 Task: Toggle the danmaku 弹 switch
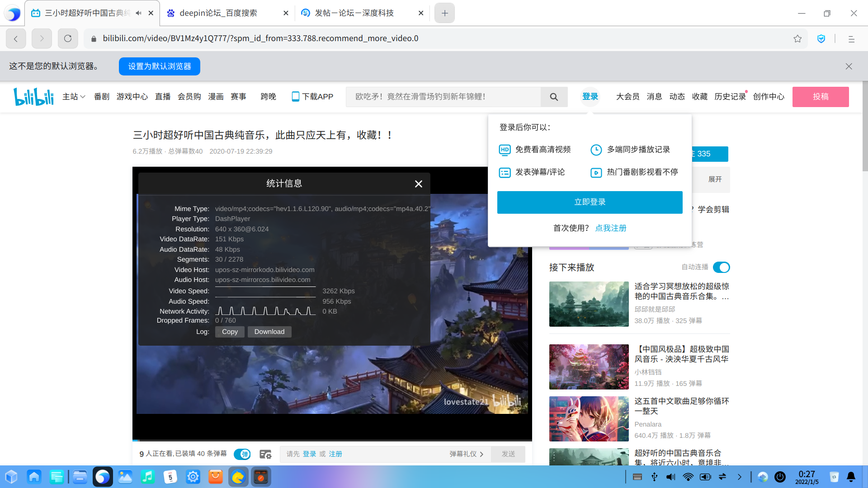242,454
